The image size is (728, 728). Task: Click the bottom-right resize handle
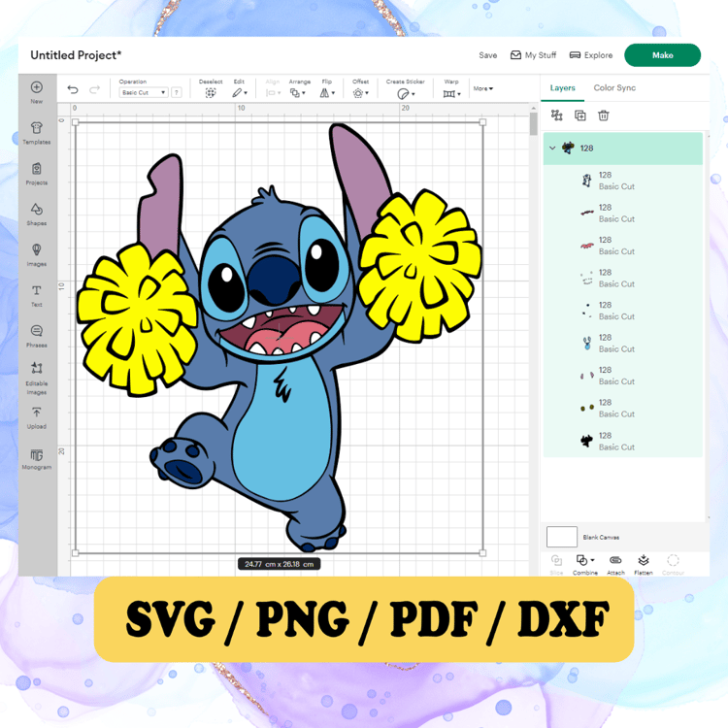click(482, 553)
